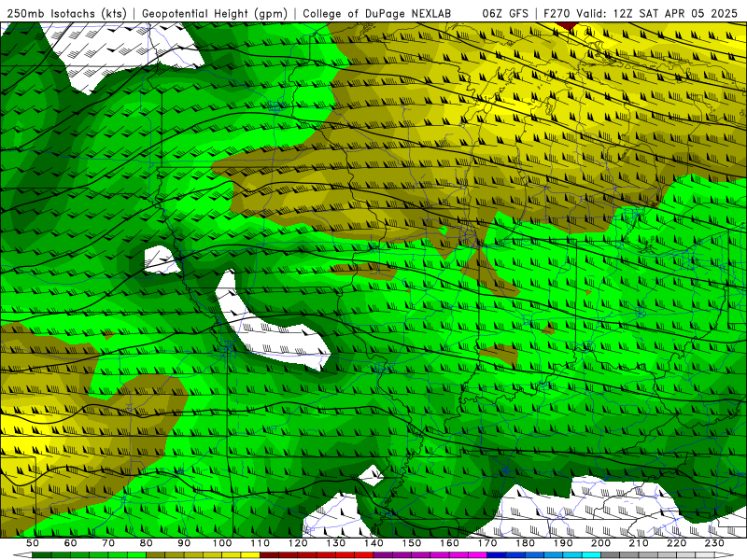747x560 pixels.
Task: Click the '170' value on the color scale
Action: [x=486, y=543]
